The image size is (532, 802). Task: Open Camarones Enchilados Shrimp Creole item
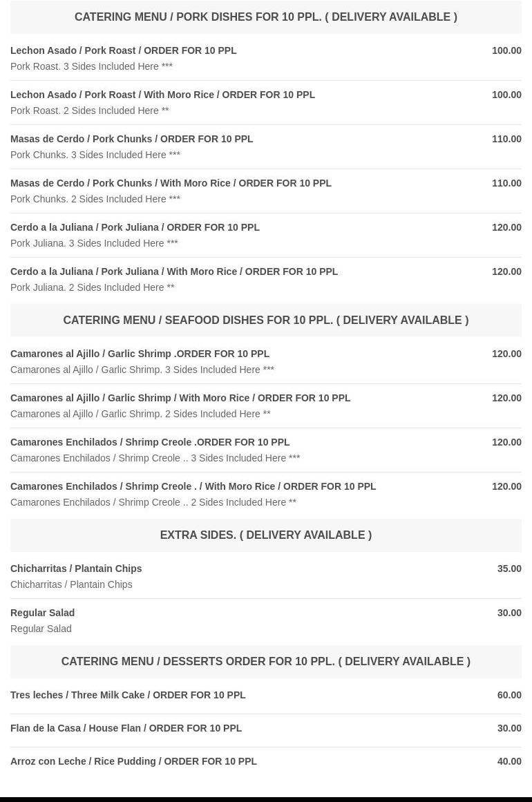150,442
